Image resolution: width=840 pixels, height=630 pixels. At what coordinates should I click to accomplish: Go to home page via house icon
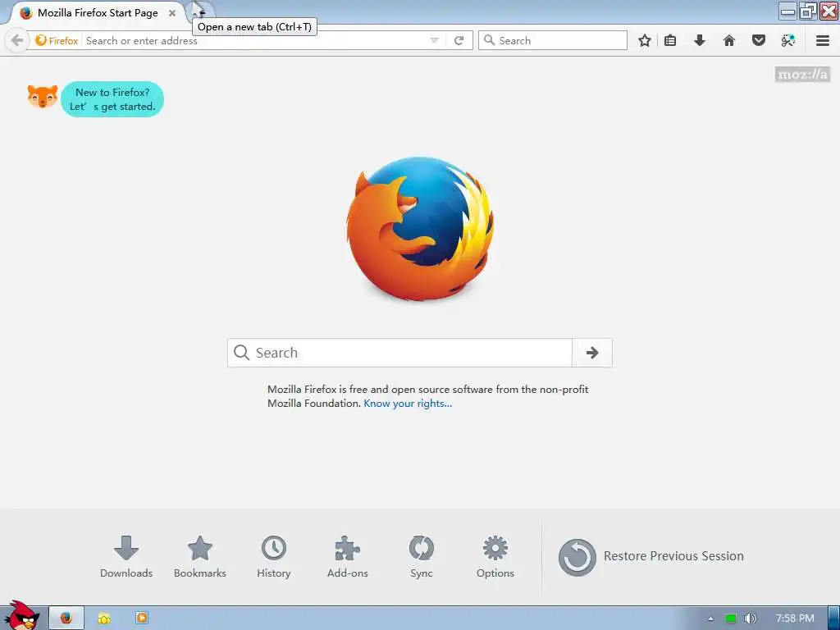[x=728, y=41]
